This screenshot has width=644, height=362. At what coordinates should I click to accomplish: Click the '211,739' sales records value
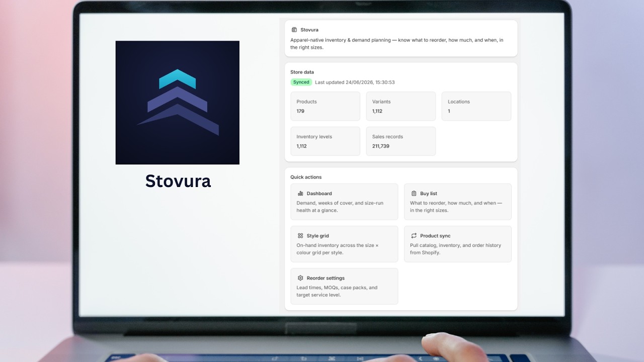click(x=381, y=146)
